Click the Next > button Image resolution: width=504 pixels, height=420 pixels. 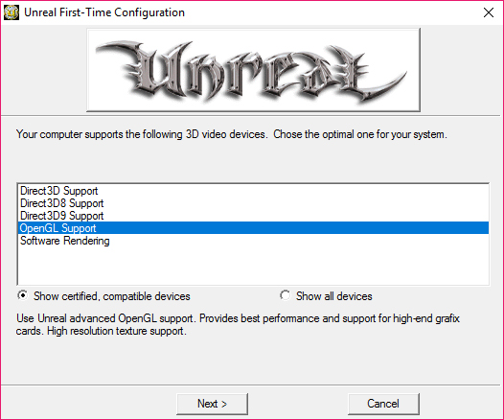pos(212,404)
